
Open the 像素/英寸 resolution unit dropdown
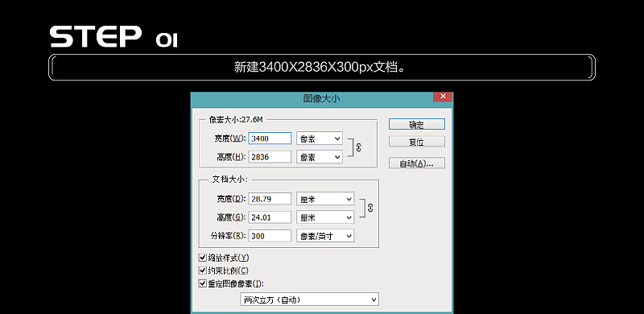325,236
